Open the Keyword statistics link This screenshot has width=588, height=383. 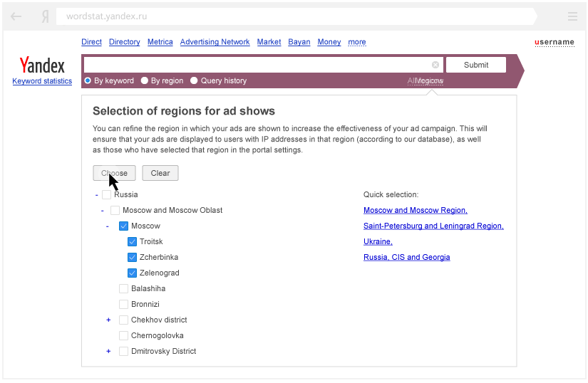tap(42, 81)
